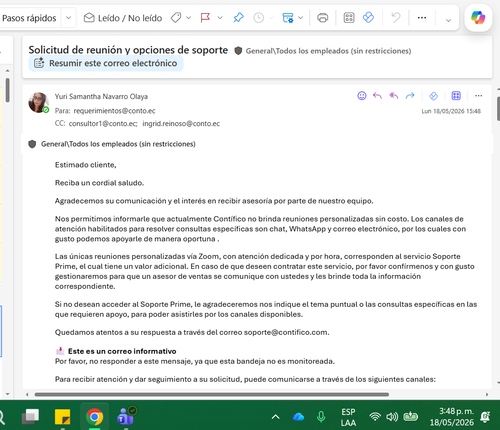The height and width of the screenshot is (430, 500).
Task: Reply all using the double arrow icon
Action: pos(394,96)
